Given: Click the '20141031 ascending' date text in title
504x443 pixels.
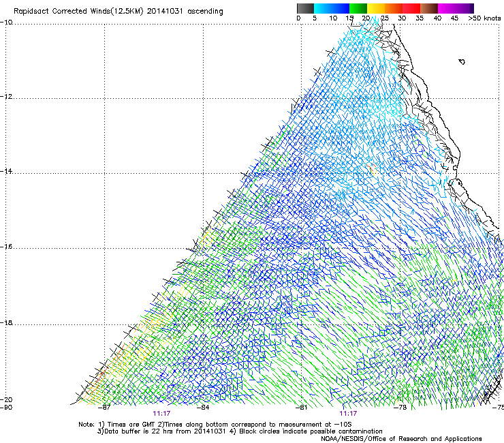Looking at the screenshot, I should coord(185,11).
